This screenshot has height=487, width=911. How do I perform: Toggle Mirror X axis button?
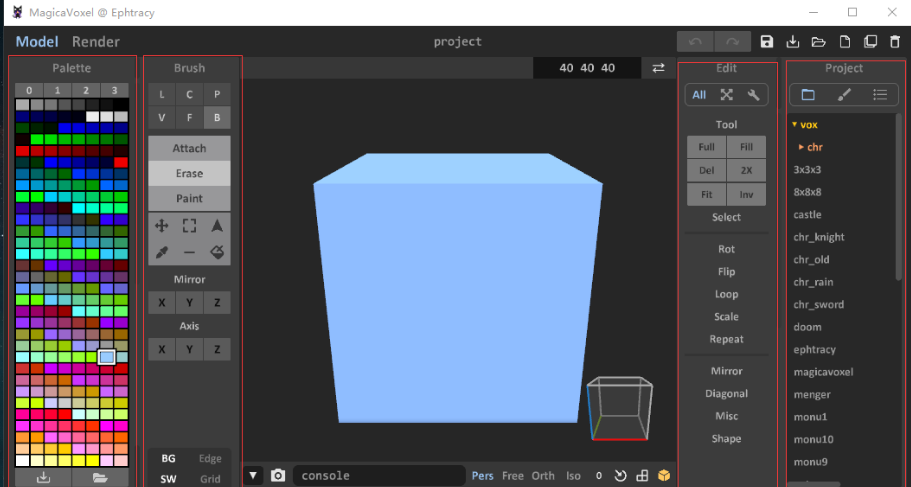(162, 303)
